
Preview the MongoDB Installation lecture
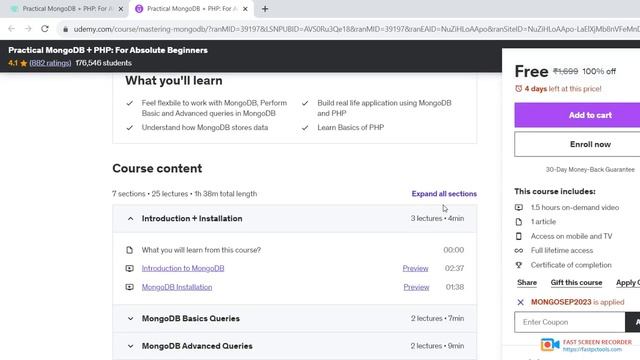(416, 287)
